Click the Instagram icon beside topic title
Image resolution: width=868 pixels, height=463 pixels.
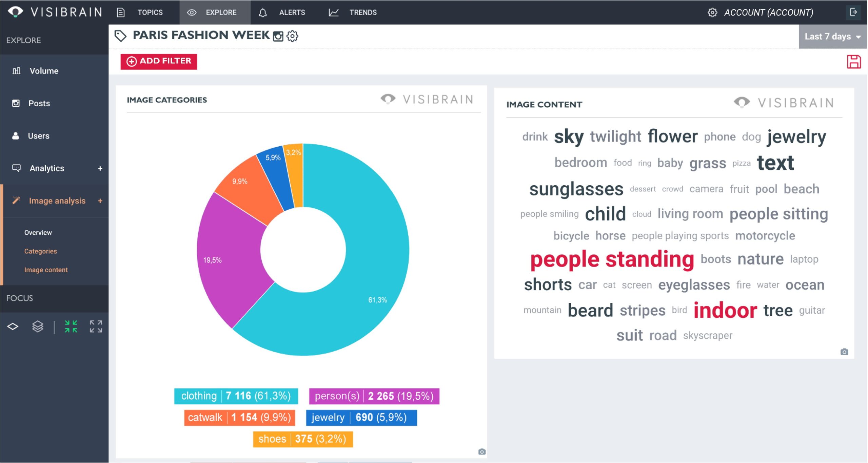[x=278, y=36]
